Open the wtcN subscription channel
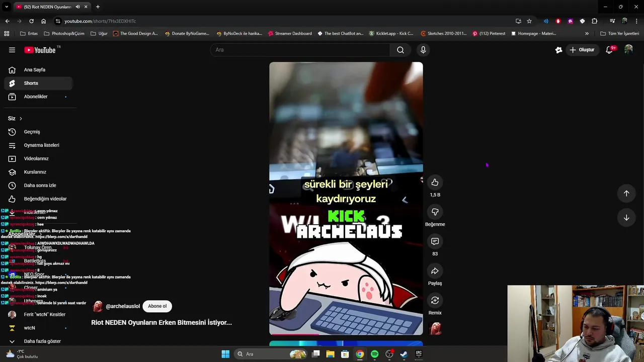The width and height of the screenshot is (644, 362). (x=38, y=328)
